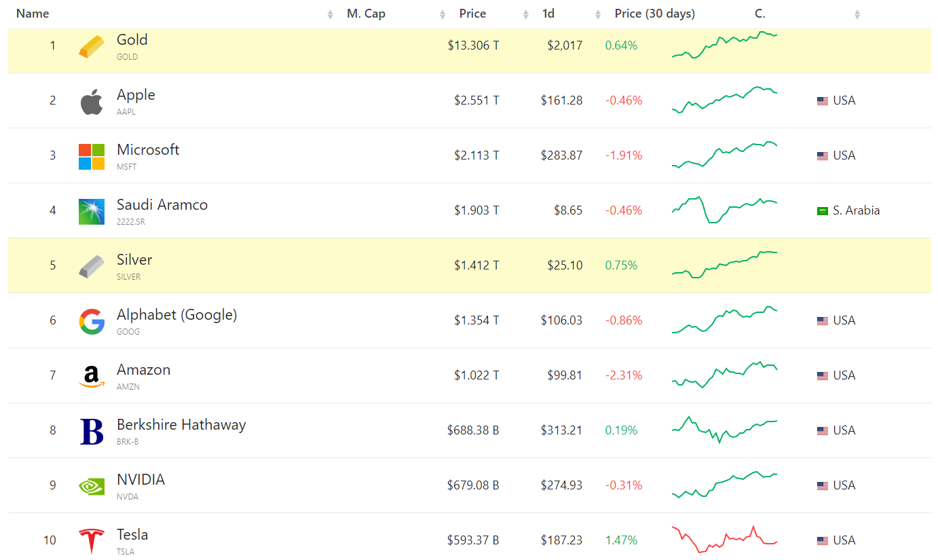Click the Apple logo icon

(x=92, y=102)
